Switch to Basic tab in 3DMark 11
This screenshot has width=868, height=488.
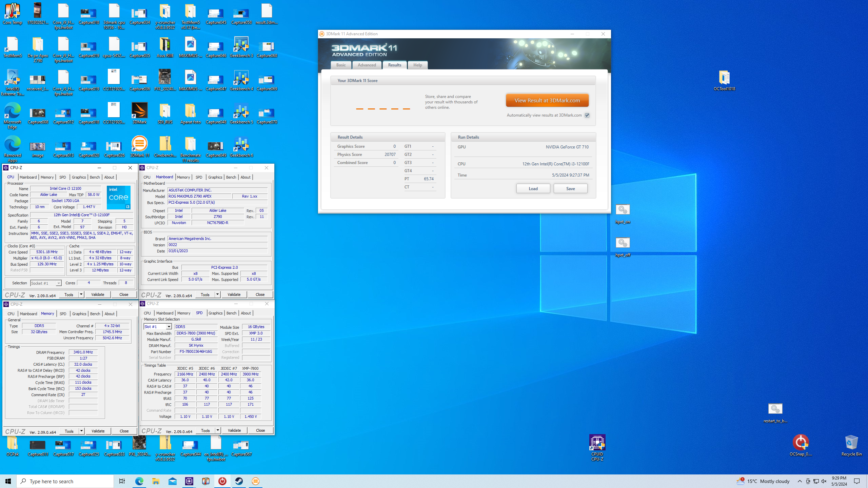[341, 65]
